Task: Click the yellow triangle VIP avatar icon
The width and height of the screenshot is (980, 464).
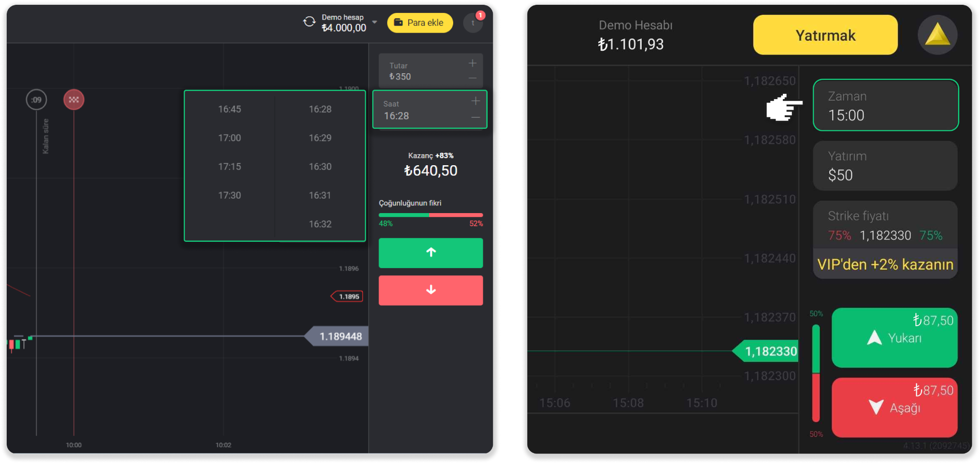Action: click(x=937, y=35)
